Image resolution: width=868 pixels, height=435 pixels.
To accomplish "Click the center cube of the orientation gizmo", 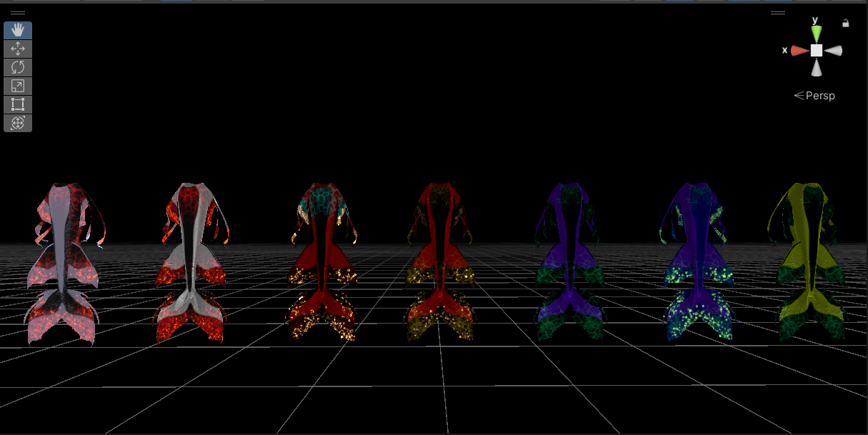I will [x=817, y=50].
